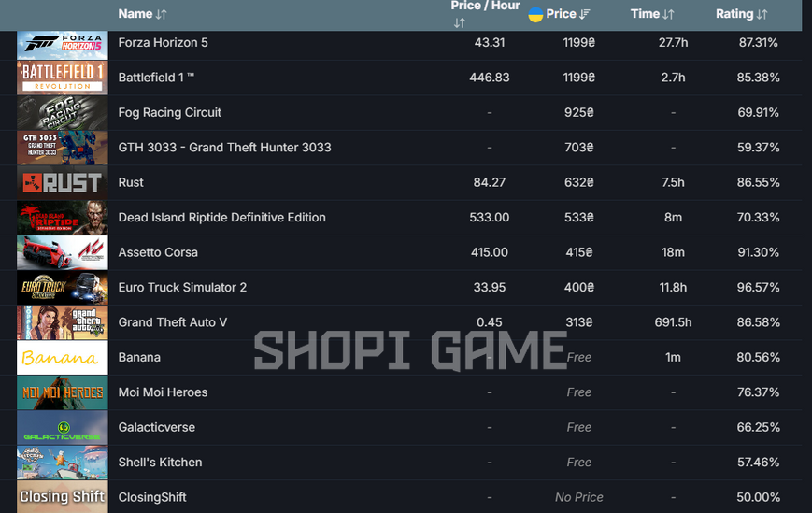
Task: Select the 87.31% rating value
Action: tap(758, 42)
